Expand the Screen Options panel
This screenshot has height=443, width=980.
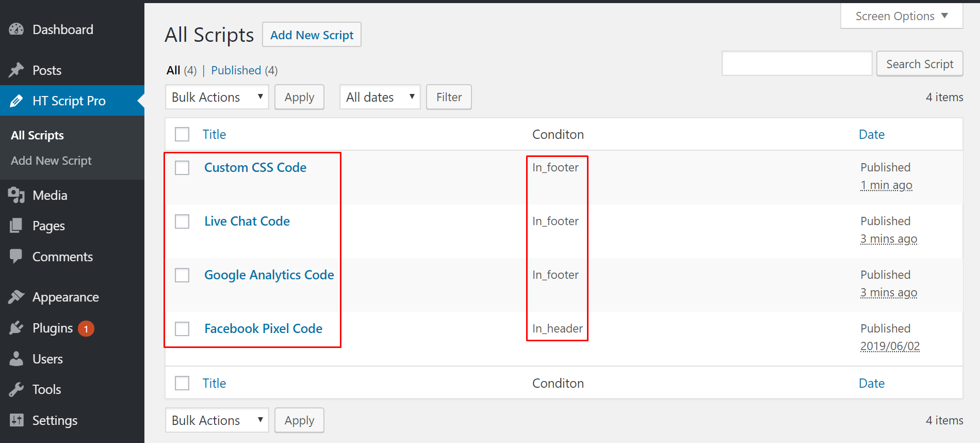click(x=901, y=16)
